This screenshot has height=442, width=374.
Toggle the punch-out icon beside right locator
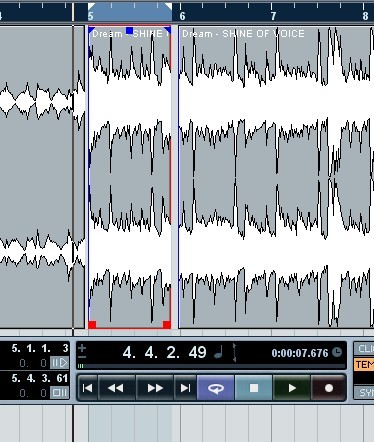point(59,393)
